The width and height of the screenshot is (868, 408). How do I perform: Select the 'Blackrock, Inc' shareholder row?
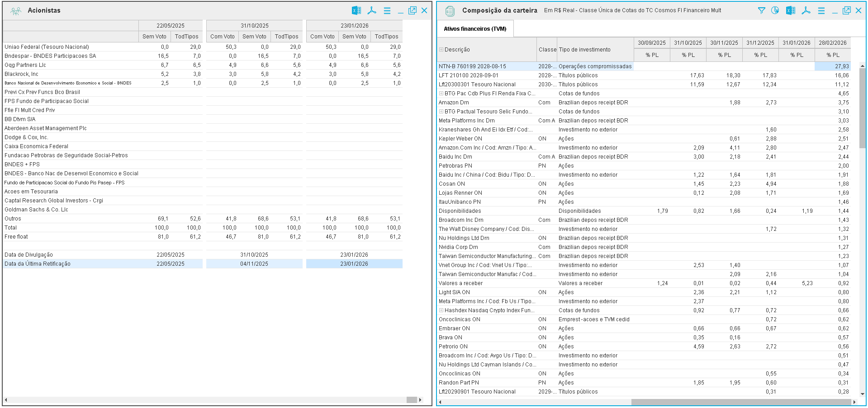203,74
